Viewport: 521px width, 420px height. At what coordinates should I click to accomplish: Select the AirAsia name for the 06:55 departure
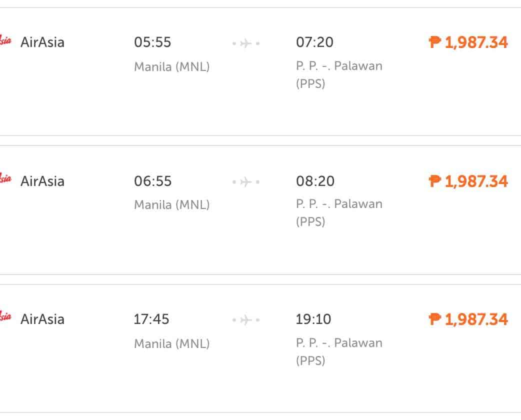click(42, 180)
